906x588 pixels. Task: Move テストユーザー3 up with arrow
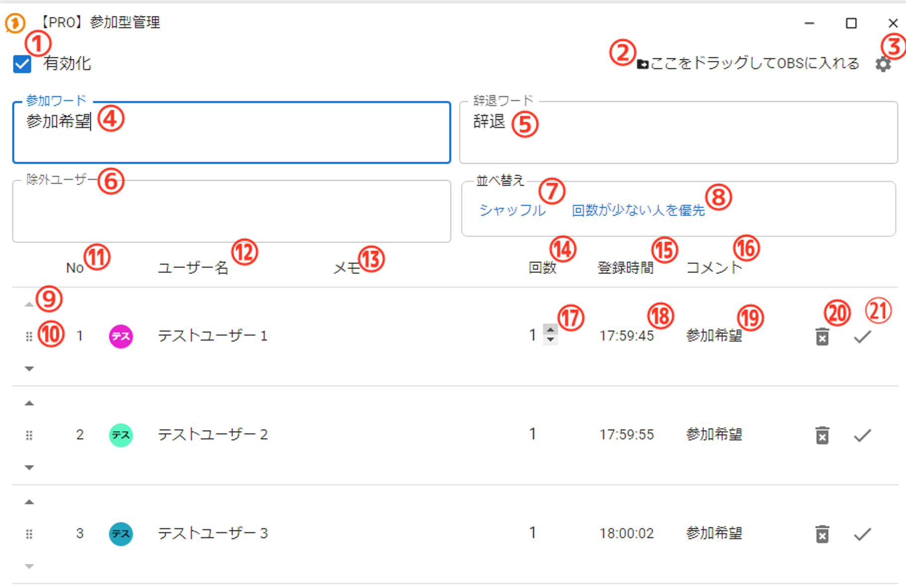coord(29,502)
